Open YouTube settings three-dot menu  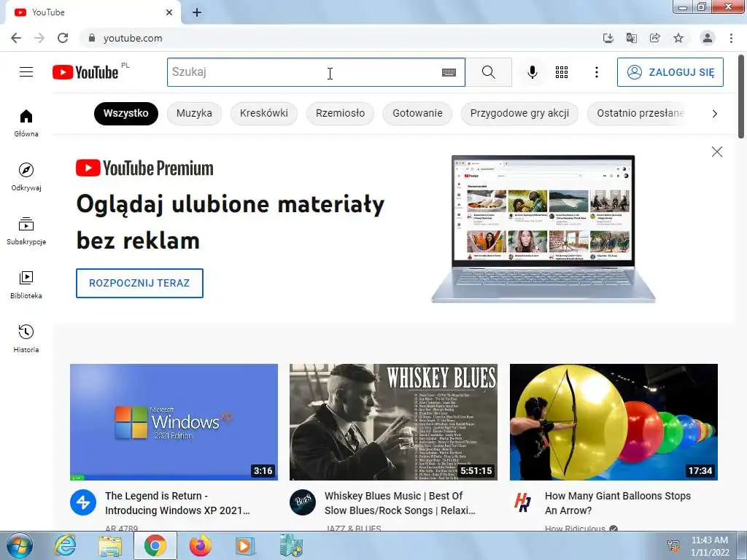pos(597,72)
